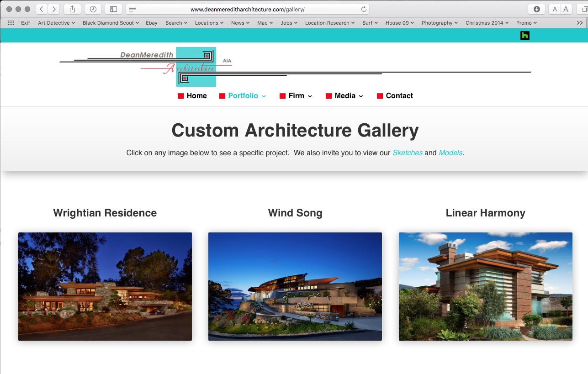This screenshot has height=374, width=588.
Task: Open the Exif bookmark
Action: tap(26, 23)
